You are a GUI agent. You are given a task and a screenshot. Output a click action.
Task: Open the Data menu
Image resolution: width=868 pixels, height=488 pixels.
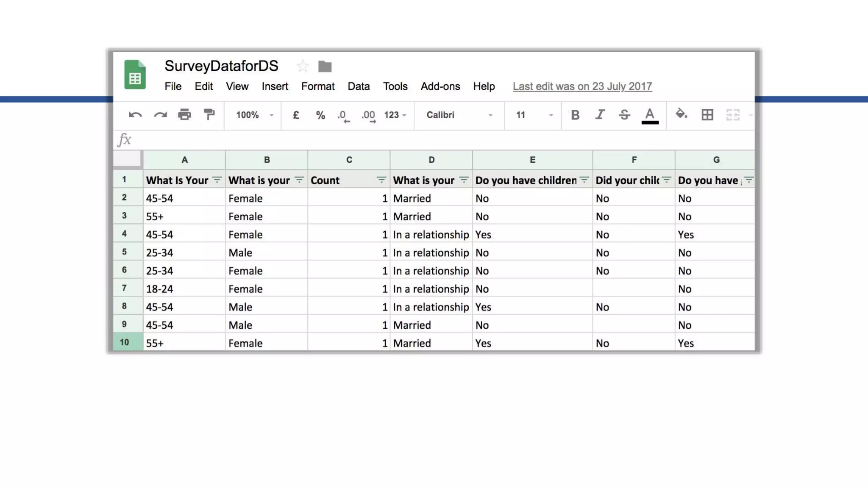click(359, 86)
